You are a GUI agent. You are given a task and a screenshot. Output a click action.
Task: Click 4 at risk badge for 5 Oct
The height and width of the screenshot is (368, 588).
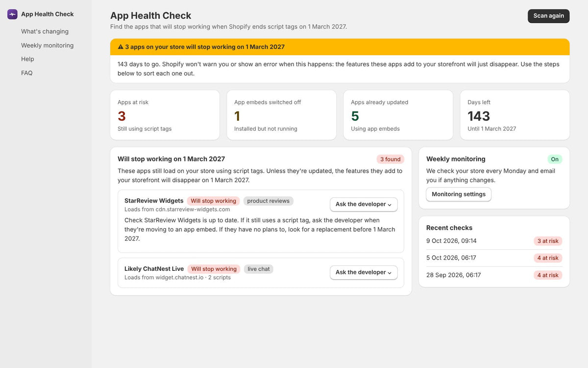tap(548, 258)
